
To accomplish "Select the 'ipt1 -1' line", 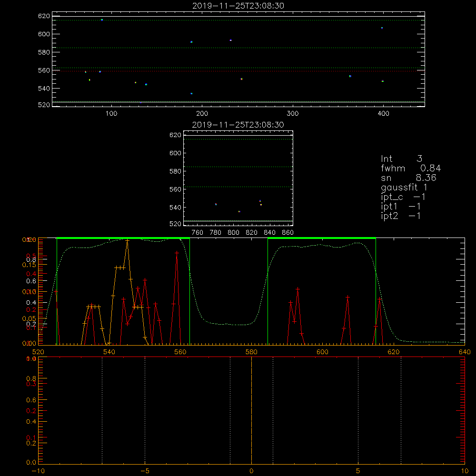I will pos(401,207).
